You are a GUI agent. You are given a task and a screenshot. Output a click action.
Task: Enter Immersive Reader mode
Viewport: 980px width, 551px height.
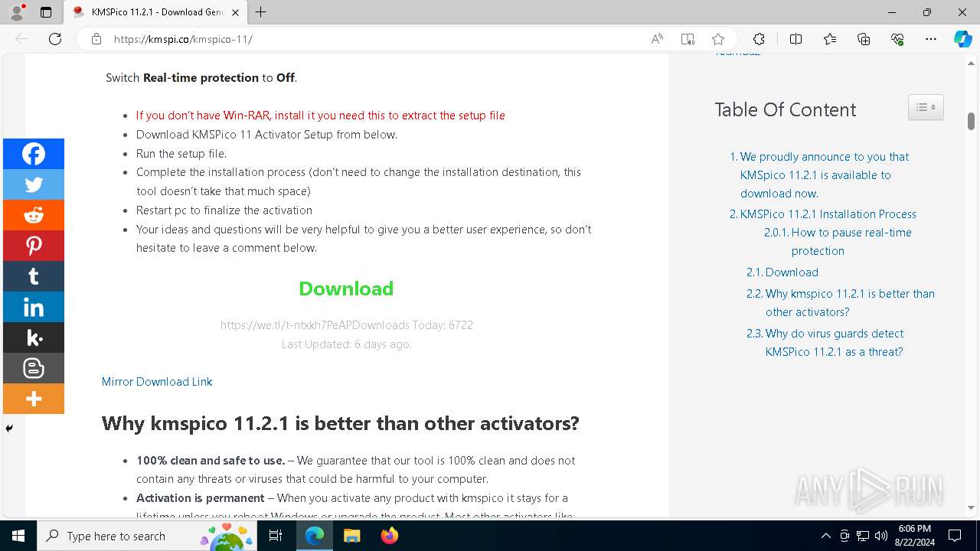tap(688, 39)
